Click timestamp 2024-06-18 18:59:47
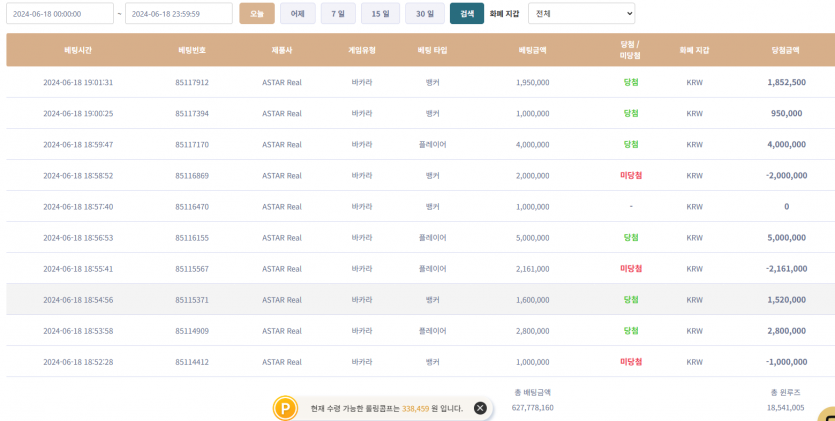Viewport: 835px width, 421px height. 78,145
